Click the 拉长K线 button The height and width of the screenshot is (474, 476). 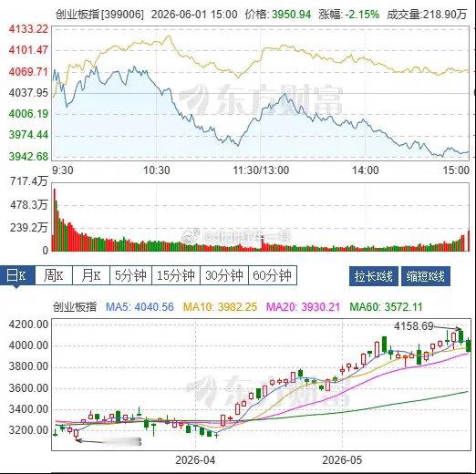[x=374, y=276]
